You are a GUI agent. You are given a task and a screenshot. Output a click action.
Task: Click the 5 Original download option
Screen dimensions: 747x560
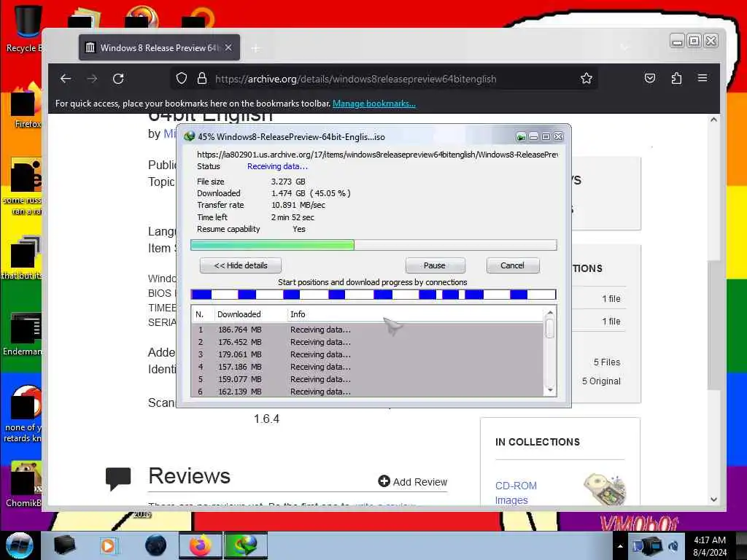tap(601, 381)
